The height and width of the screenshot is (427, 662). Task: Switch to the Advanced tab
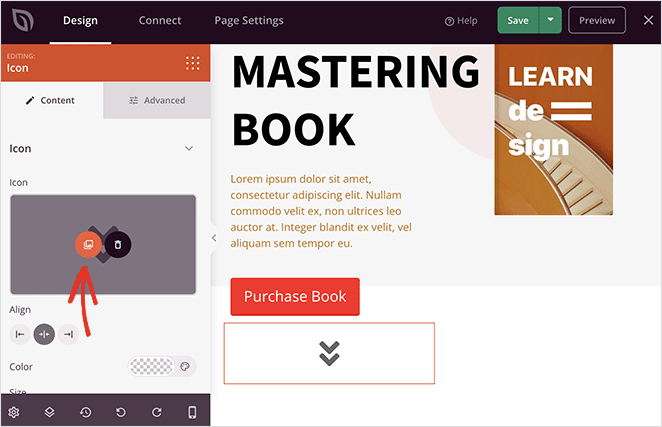(x=157, y=100)
